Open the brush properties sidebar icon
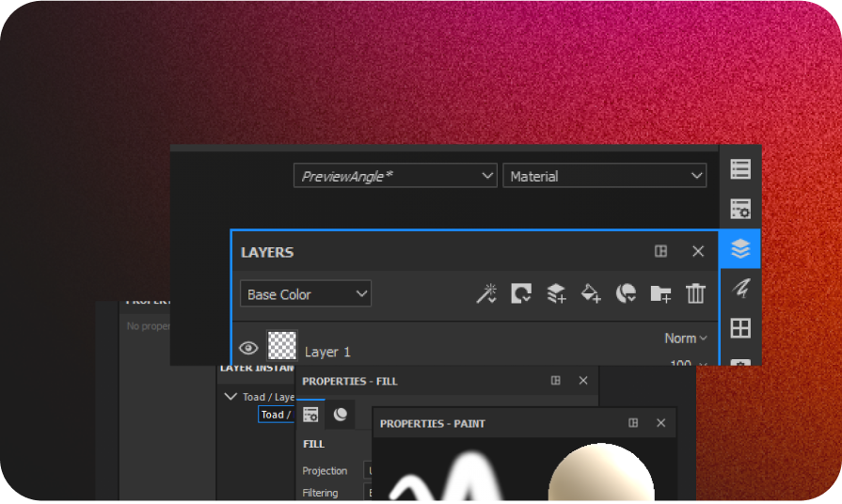This screenshot has width=842, height=504. (740, 289)
